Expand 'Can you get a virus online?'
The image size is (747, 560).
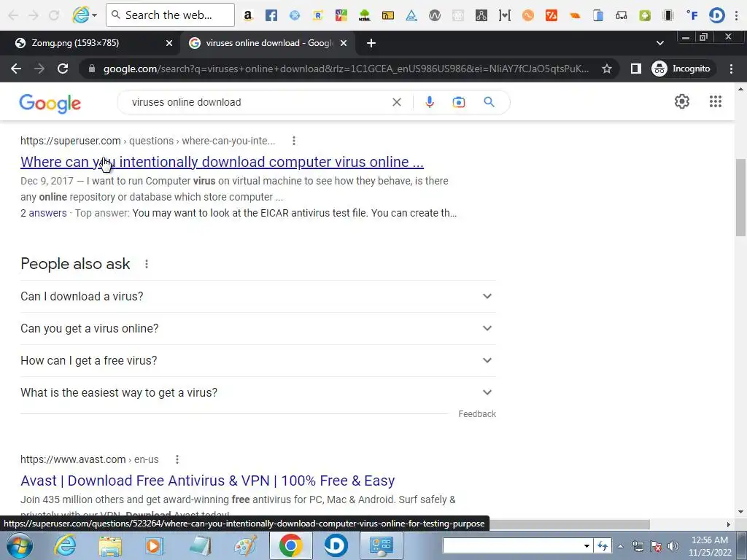tap(258, 329)
